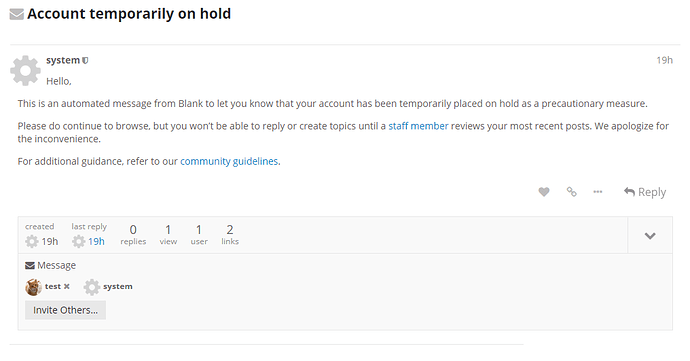Remove test user with the x icon
Screen dimensions: 690x361
(66, 286)
